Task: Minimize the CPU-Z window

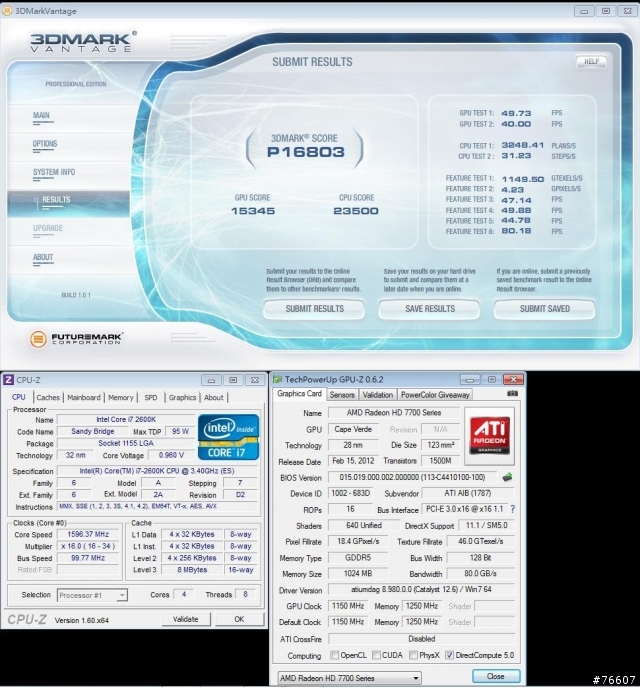Action: (x=211, y=380)
